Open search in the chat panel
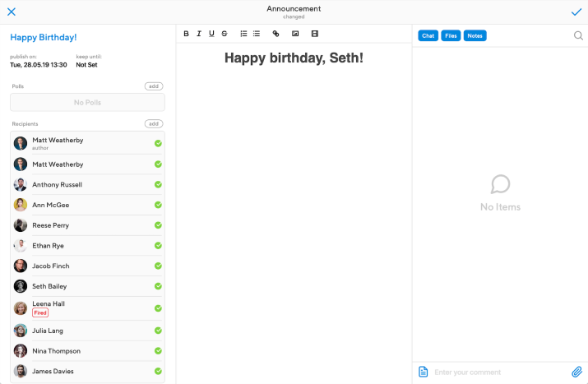 point(578,35)
